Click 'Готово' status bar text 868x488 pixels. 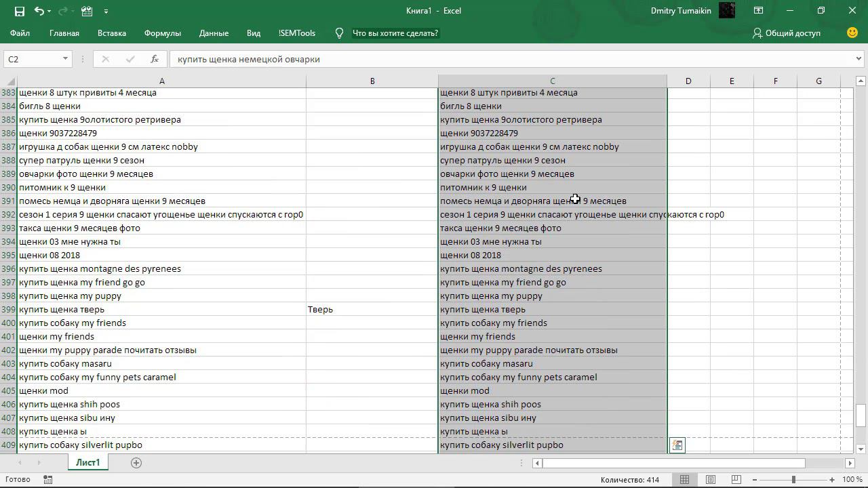[18, 479]
